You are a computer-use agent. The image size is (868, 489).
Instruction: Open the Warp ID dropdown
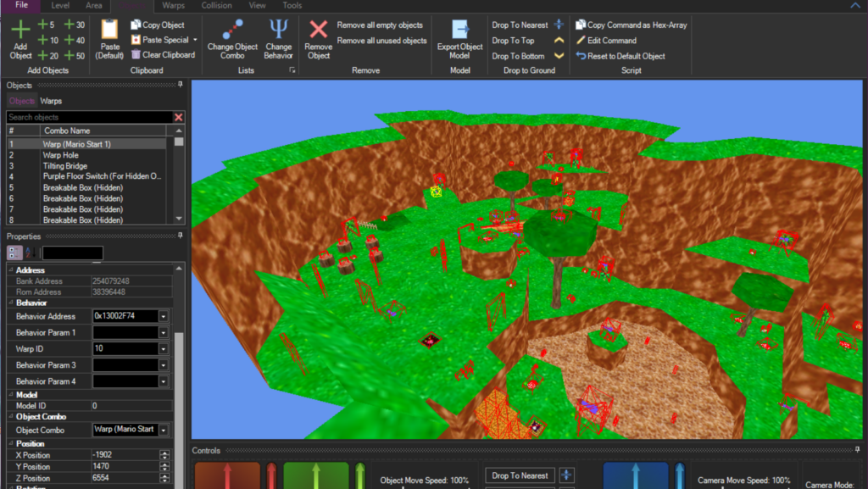164,349
